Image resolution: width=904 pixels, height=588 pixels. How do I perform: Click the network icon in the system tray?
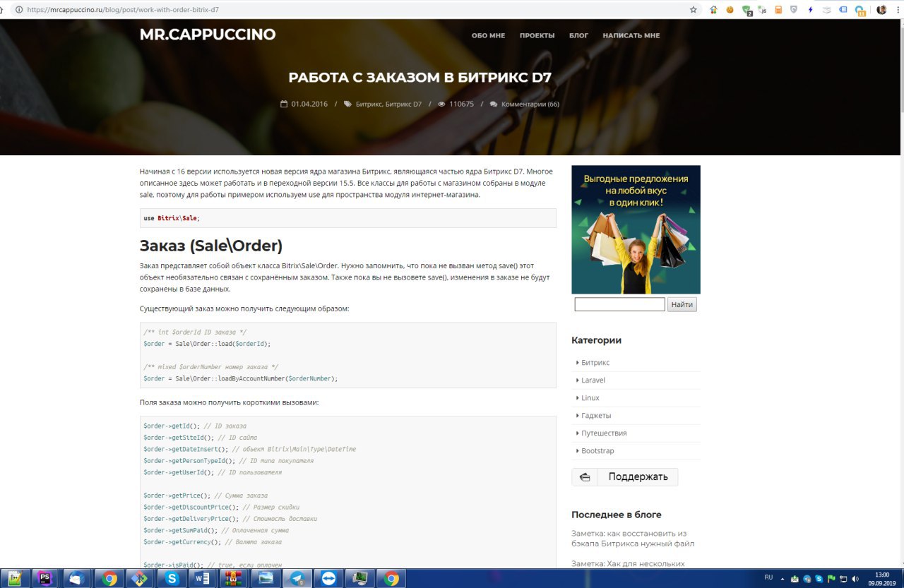(x=843, y=578)
